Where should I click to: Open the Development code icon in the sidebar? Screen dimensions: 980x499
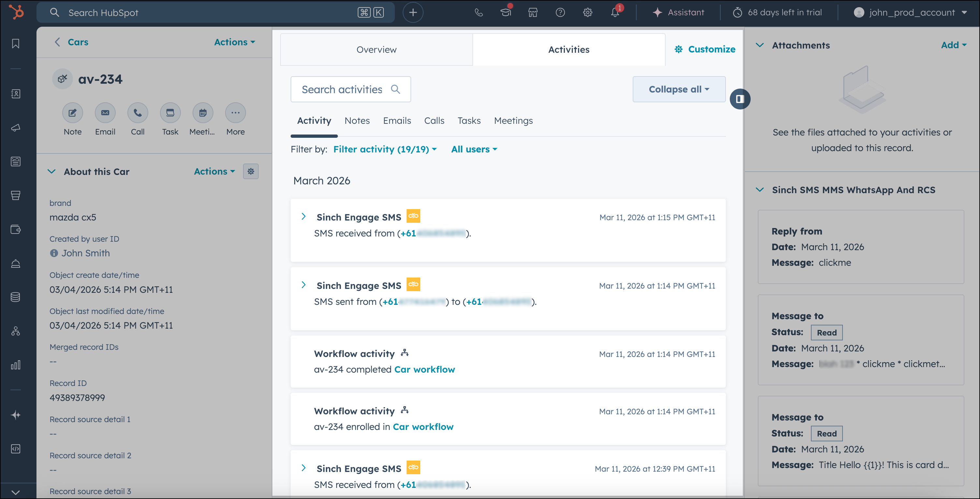pos(16,449)
